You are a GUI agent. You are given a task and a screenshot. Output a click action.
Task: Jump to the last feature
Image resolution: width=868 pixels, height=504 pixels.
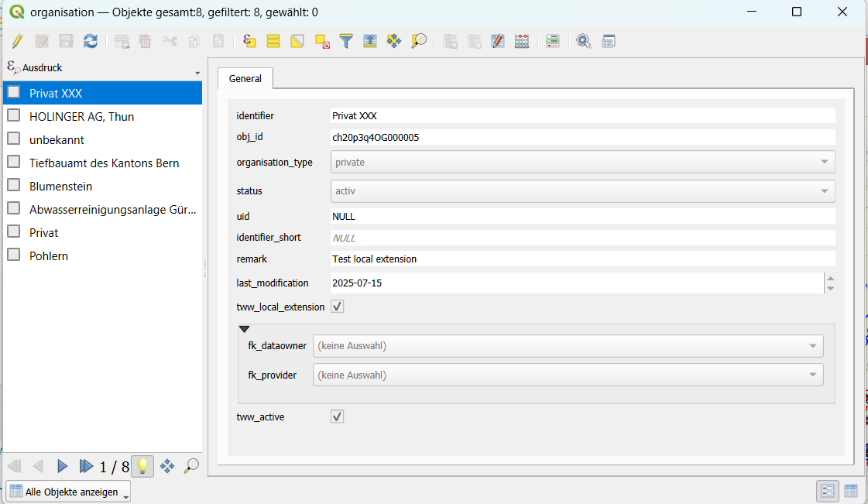85,466
